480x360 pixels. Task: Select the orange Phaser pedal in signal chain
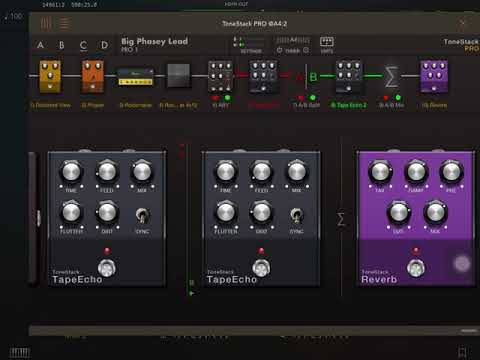[93, 76]
